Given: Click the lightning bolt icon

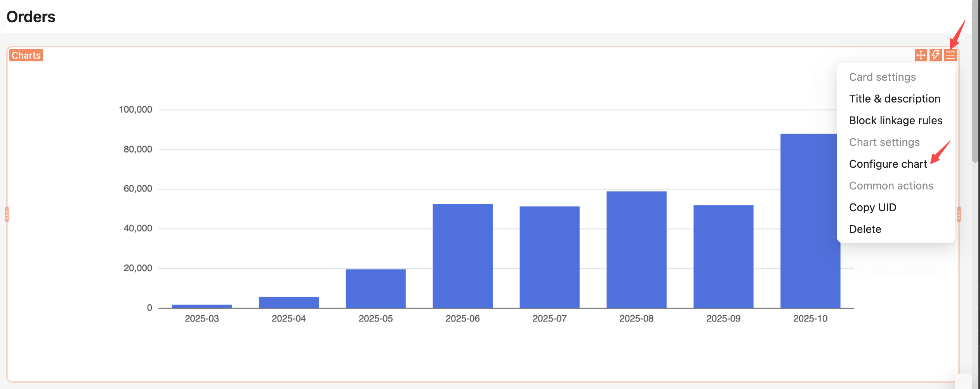Looking at the screenshot, I should pyautogui.click(x=935, y=55).
